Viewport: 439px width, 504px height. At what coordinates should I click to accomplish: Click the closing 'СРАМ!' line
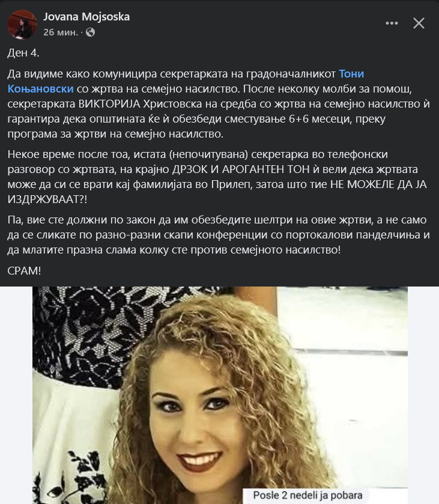(24, 271)
